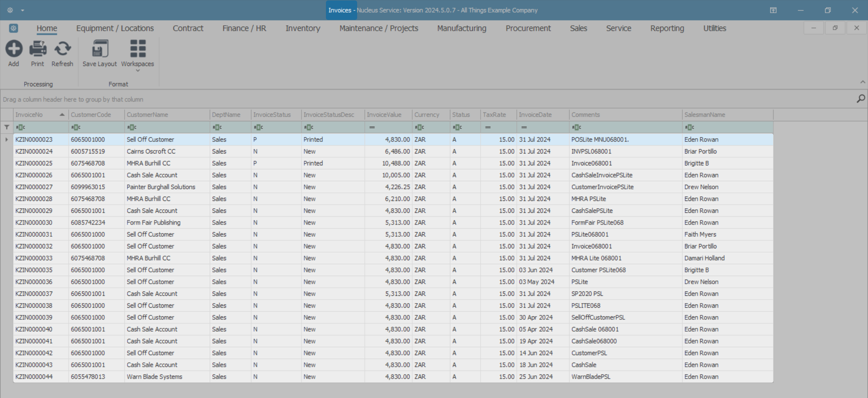868x398 pixels.
Task: Open the Finance / HR tab
Action: tap(244, 28)
